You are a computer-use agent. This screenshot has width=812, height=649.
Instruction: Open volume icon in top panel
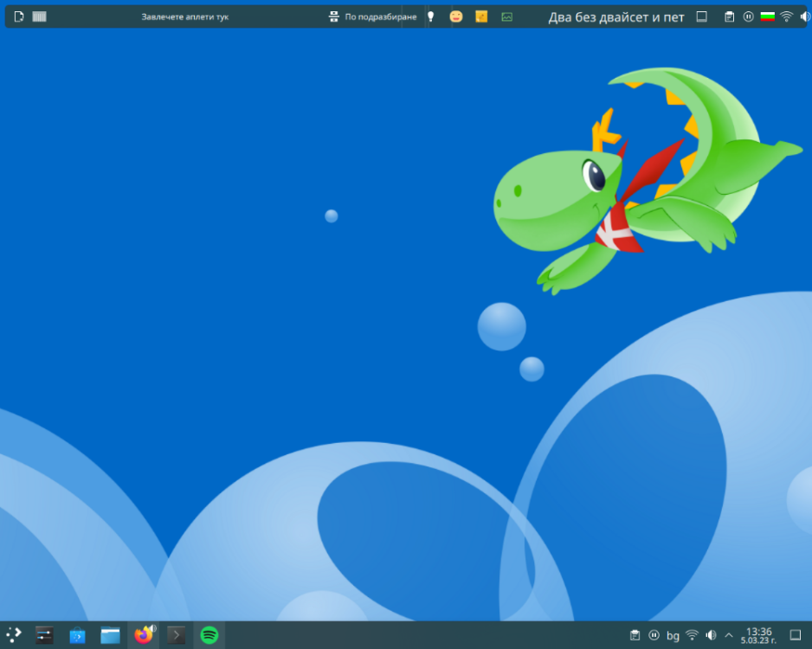(805, 16)
